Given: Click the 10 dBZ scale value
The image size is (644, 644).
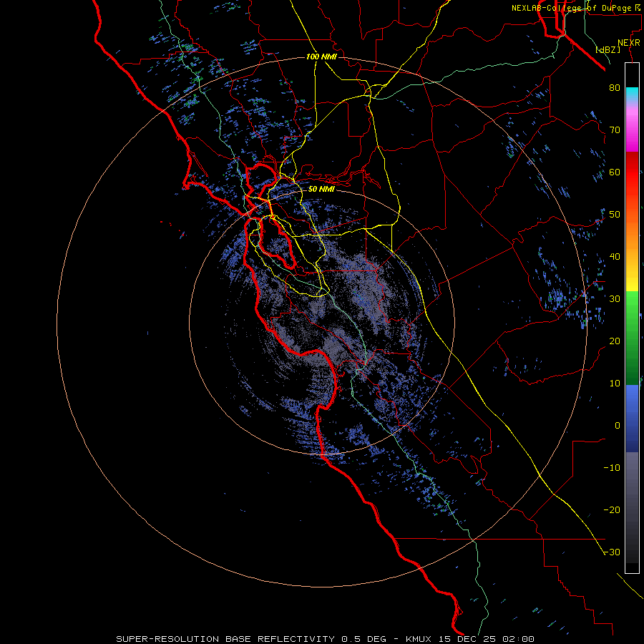Looking at the screenshot, I should tap(615, 384).
